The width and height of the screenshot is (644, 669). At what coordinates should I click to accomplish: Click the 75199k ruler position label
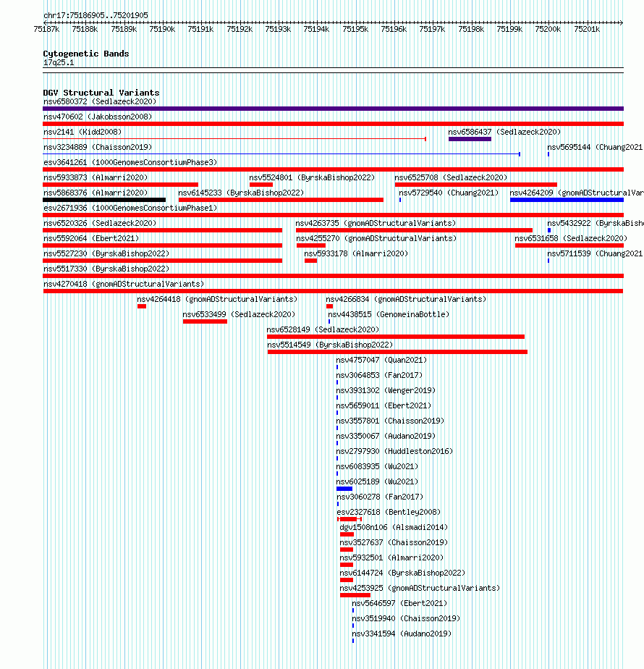click(509, 29)
